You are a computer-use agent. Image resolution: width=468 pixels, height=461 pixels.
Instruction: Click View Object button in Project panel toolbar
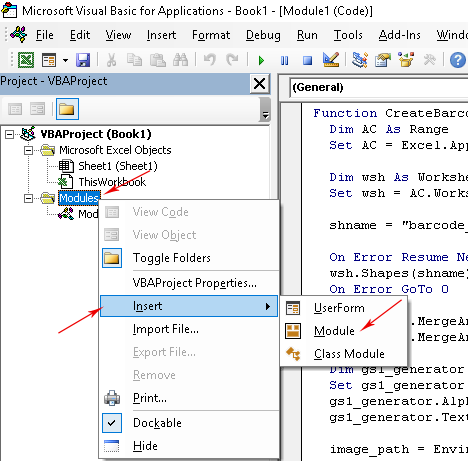click(x=37, y=109)
